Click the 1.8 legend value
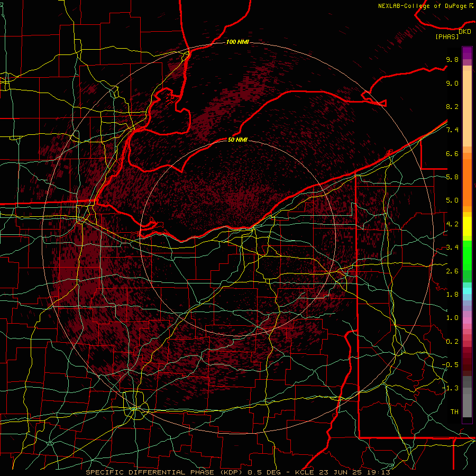The height and width of the screenshot is (476, 476). 452,295
